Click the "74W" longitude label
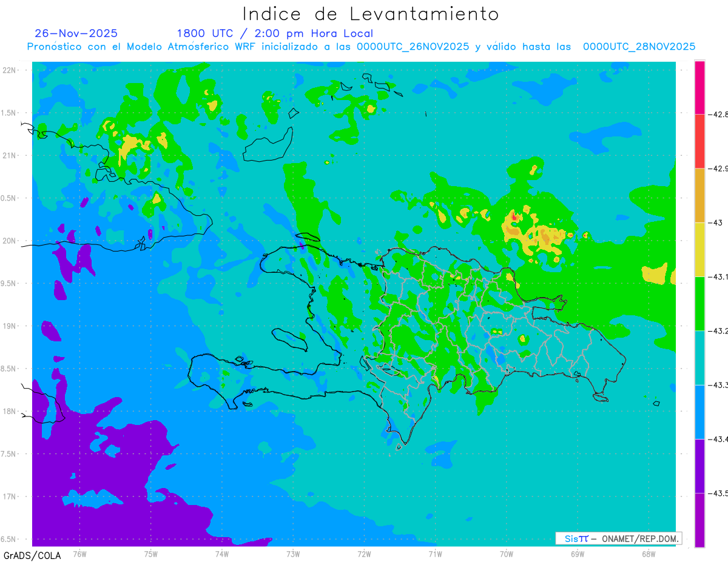 coord(222,554)
